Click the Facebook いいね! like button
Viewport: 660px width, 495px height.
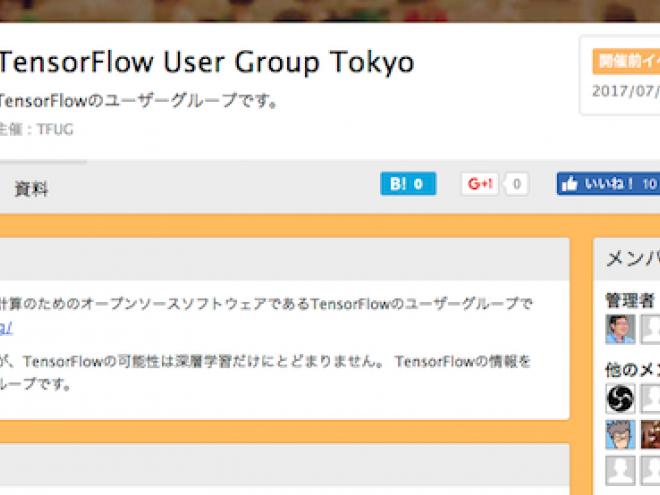(x=608, y=184)
